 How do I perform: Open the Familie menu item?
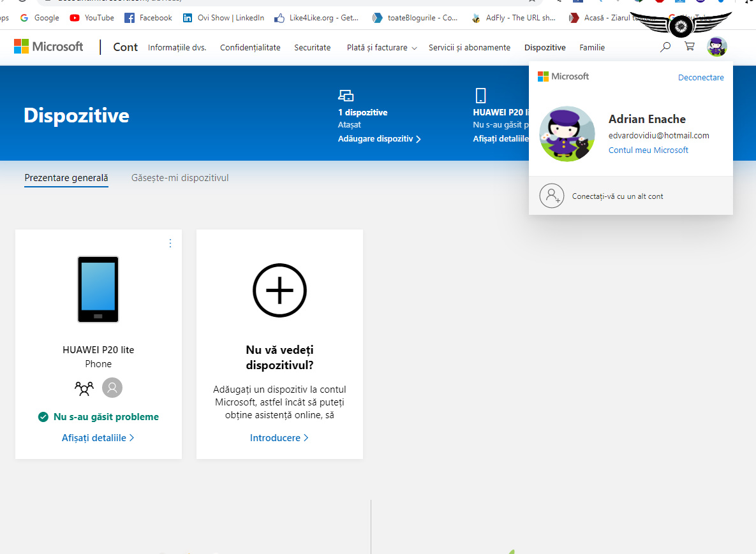coord(592,47)
